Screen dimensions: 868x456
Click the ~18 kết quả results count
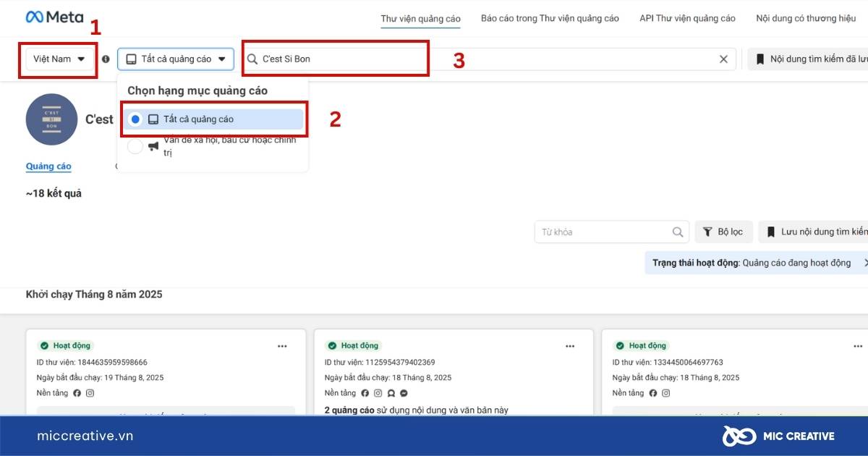(54, 194)
